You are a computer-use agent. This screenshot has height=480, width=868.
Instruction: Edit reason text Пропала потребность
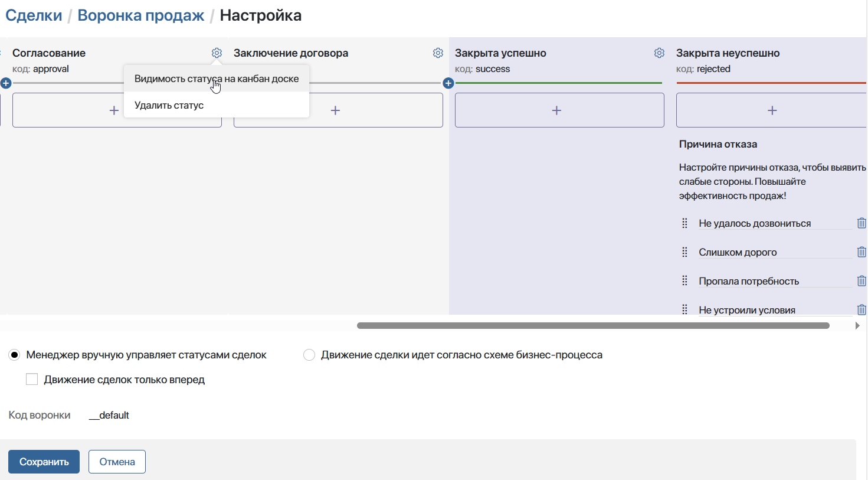[x=775, y=281]
